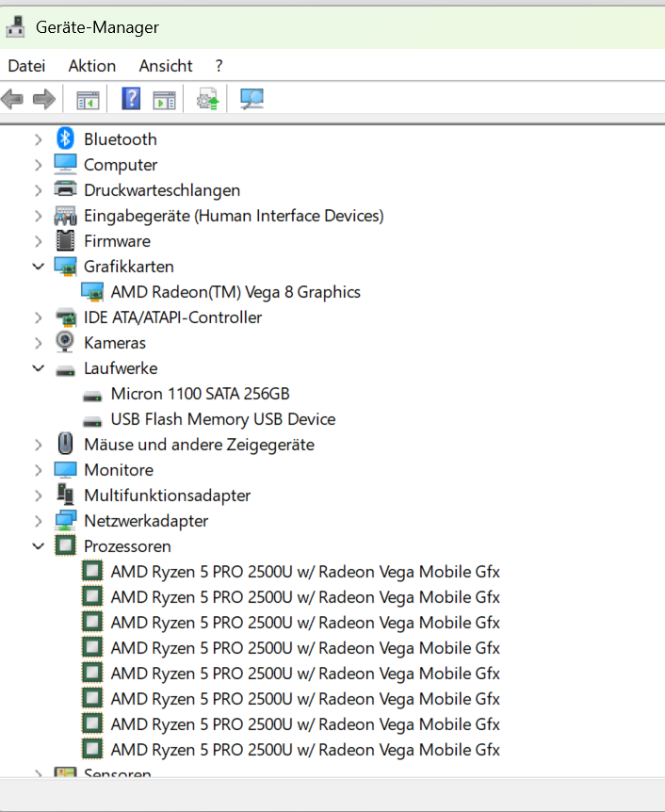Viewport: 665px width, 812px height.
Task: Click the Grafikkarten category icon
Action: tap(65, 267)
